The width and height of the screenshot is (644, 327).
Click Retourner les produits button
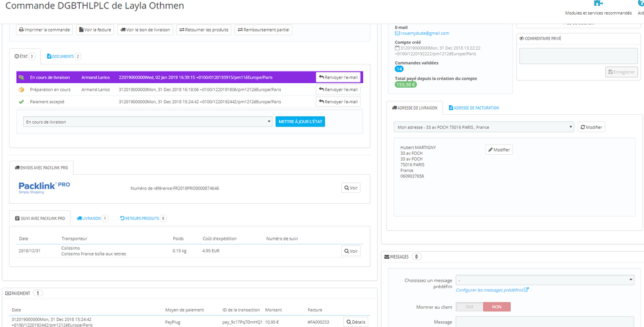(x=204, y=30)
